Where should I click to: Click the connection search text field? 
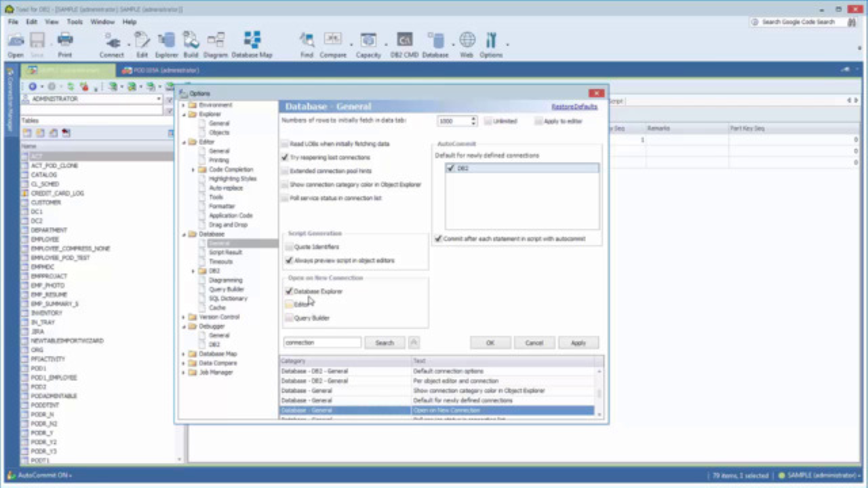pos(321,343)
